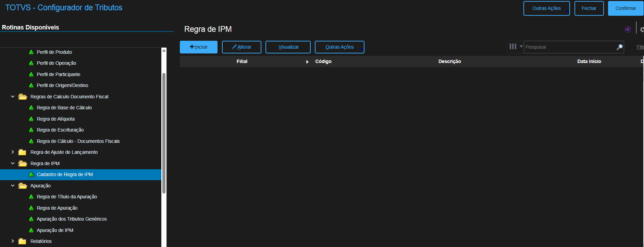Click the Regras de Calculo Documento Fiscal folder icon
The height and width of the screenshot is (247, 644).
click(23, 97)
